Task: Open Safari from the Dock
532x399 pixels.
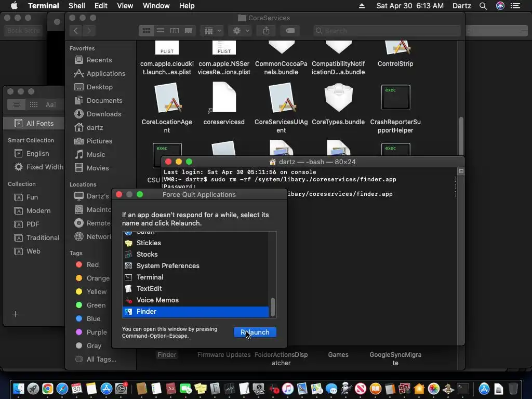Action: tap(62, 389)
